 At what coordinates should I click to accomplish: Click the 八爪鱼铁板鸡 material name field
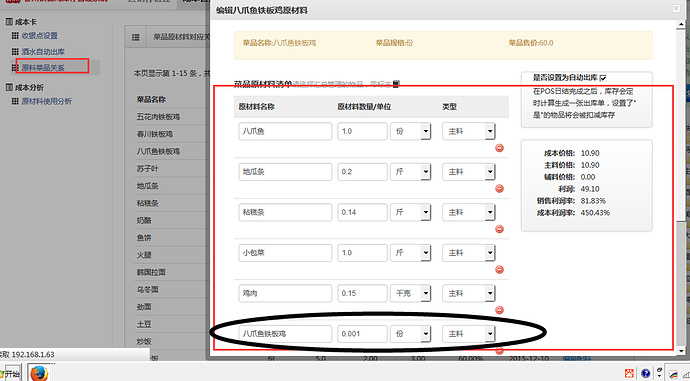pyautogui.click(x=285, y=333)
